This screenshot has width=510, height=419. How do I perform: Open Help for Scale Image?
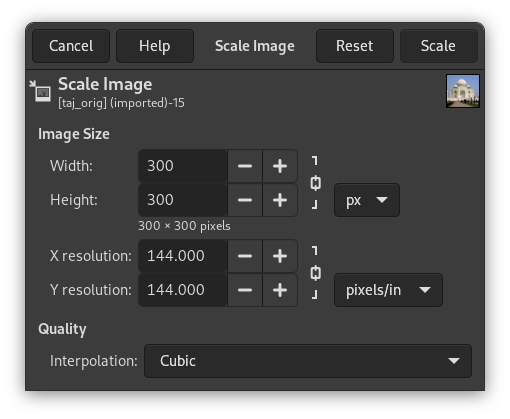(155, 46)
